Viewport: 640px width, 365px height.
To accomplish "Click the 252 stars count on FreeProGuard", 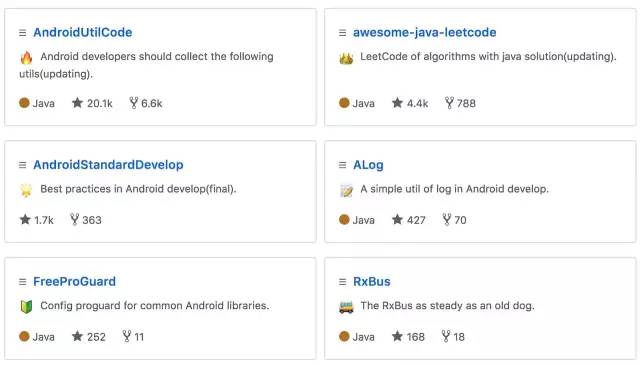I will click(x=96, y=337).
